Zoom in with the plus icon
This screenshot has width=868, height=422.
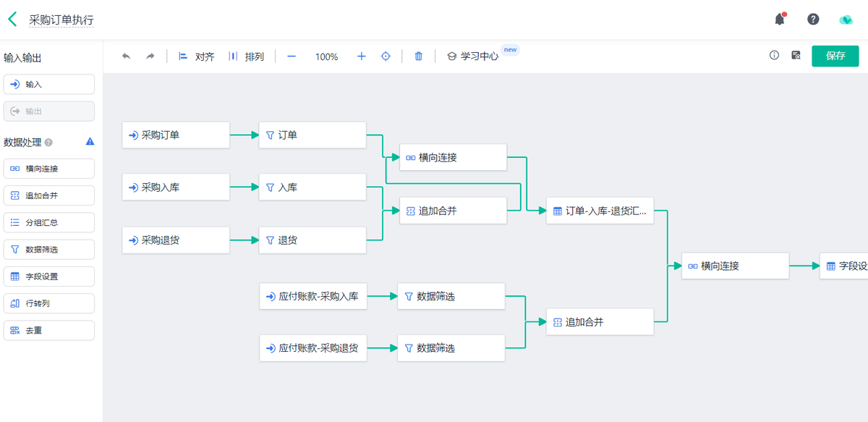[x=362, y=56]
